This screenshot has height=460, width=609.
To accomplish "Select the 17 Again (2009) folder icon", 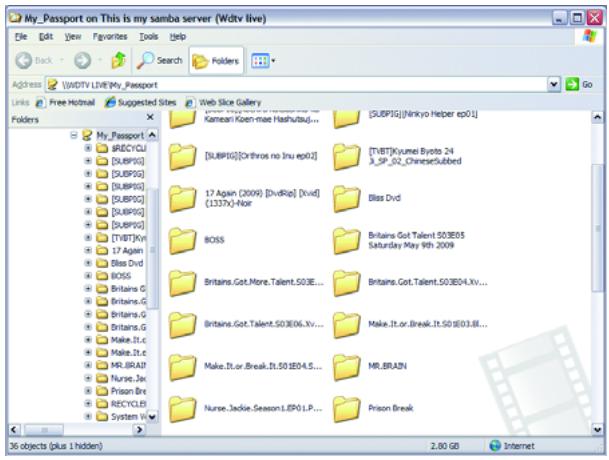I will point(183,199).
